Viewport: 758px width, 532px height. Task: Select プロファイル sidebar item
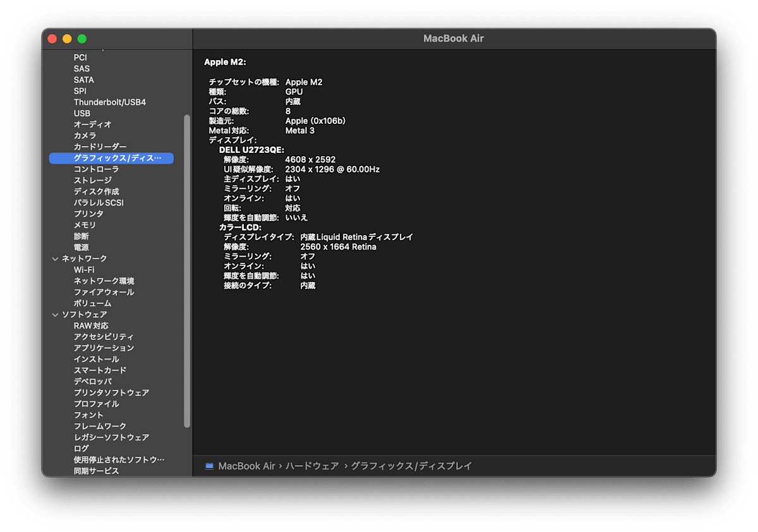[x=96, y=404]
